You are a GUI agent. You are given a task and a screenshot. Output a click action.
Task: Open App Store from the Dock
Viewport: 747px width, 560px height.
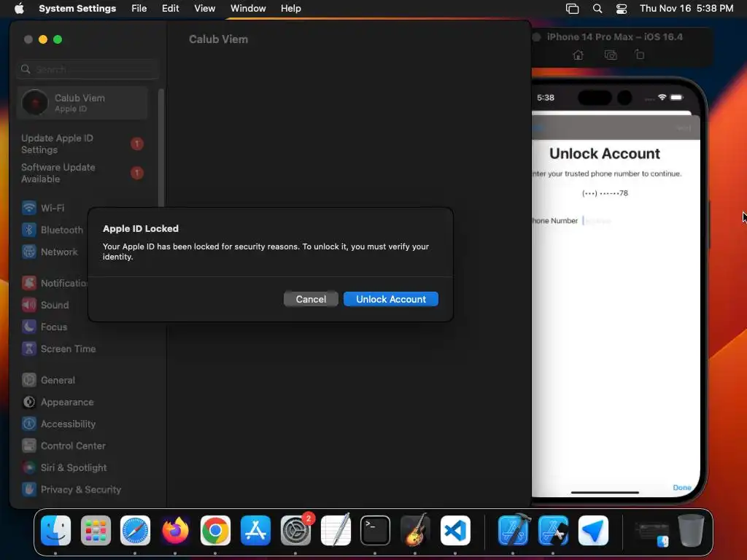click(256, 531)
